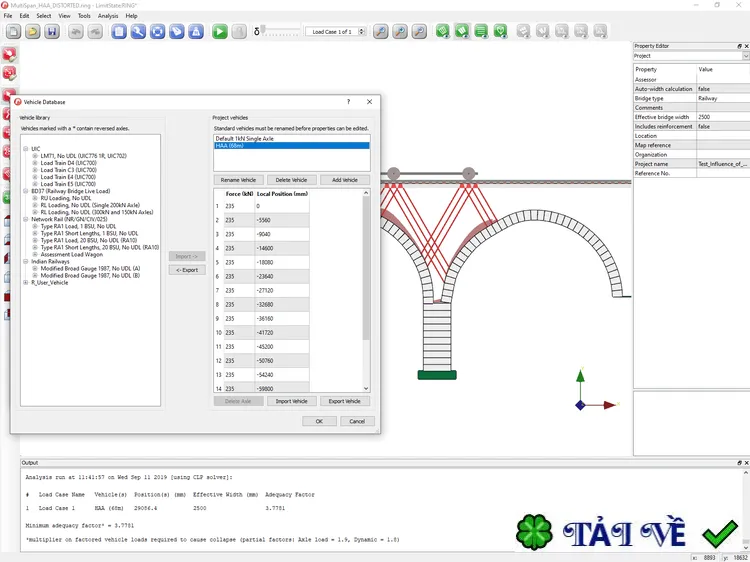Click the blue weight load icon
The width and height of the screenshot is (750, 562).
point(196,32)
